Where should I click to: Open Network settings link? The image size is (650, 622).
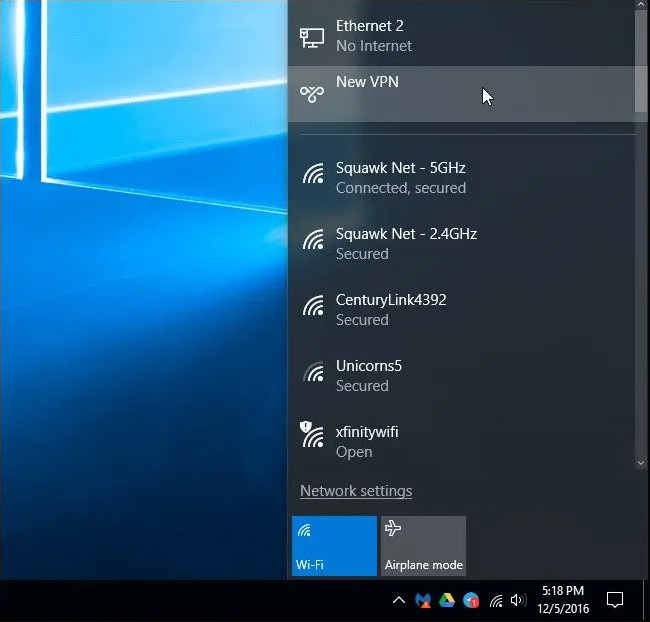(x=356, y=491)
